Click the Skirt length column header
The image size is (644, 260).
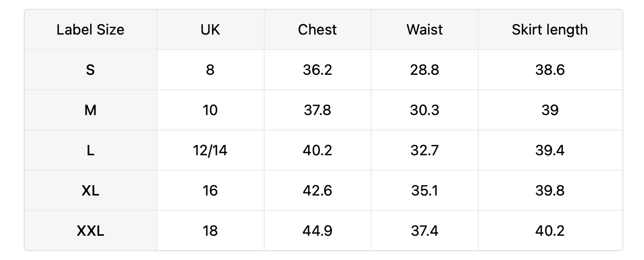click(x=550, y=29)
